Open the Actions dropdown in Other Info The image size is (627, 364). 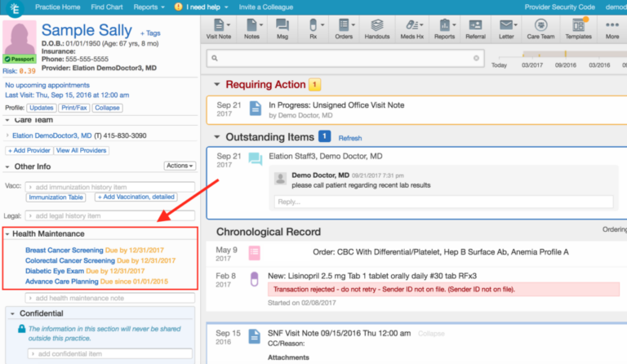[180, 166]
